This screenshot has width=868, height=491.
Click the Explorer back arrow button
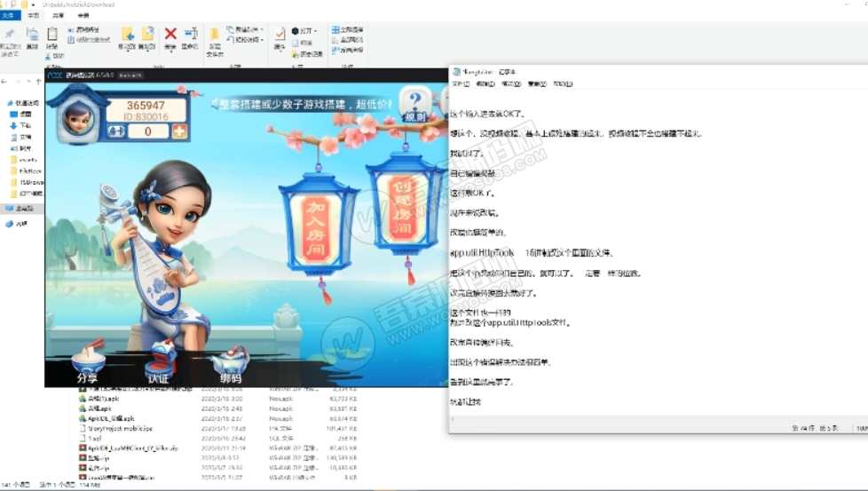point(4,82)
